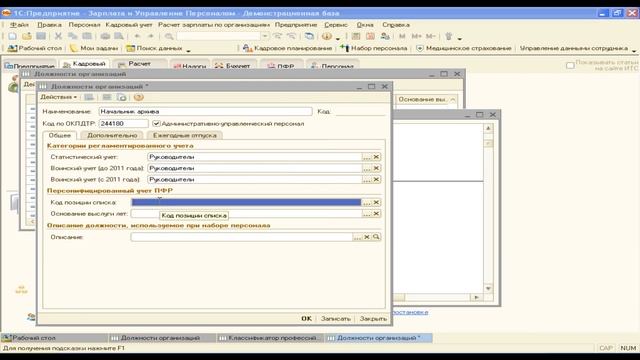Screen dimensions: 640x360
Task: Click the M+ memory toolbar button
Action: click(x=416, y=36)
